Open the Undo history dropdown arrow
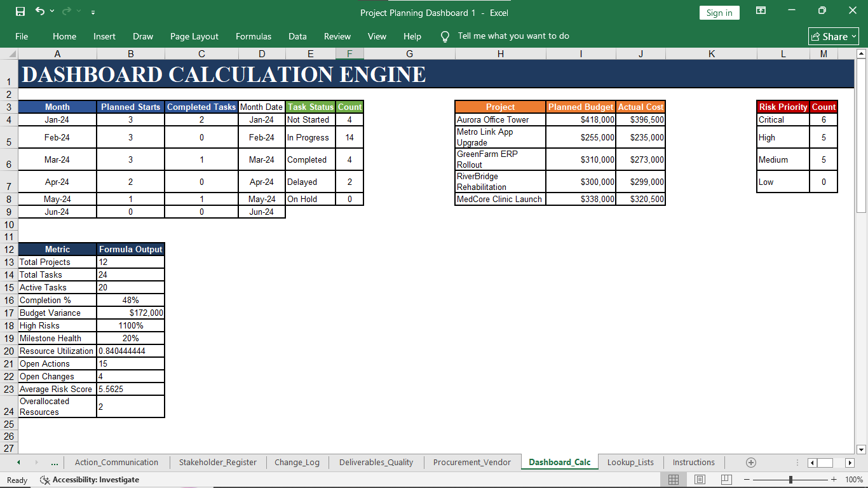This screenshot has height=488, width=868. [x=52, y=12]
